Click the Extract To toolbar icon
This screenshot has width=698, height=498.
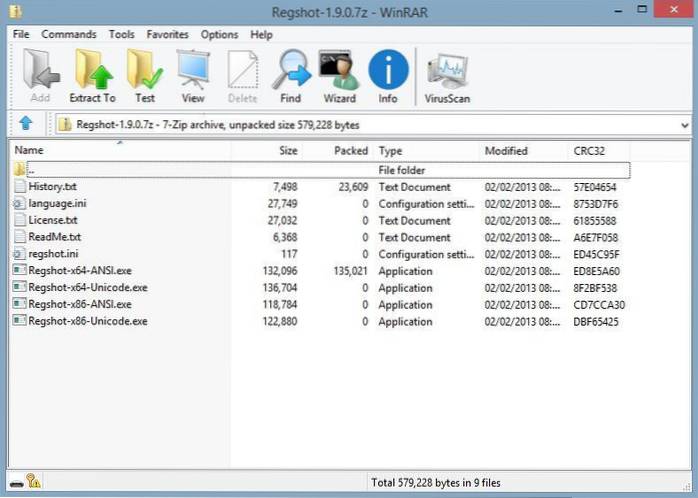[x=92, y=76]
